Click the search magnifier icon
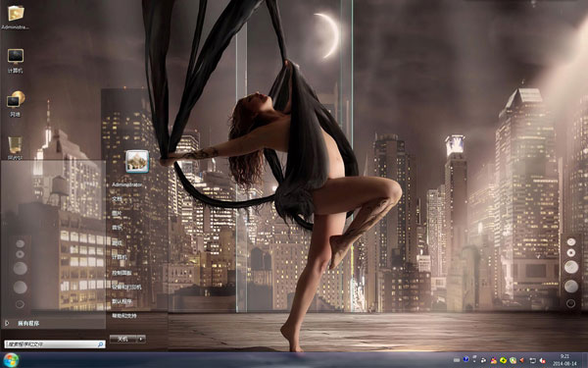The height and width of the screenshot is (368, 588). 101,344
